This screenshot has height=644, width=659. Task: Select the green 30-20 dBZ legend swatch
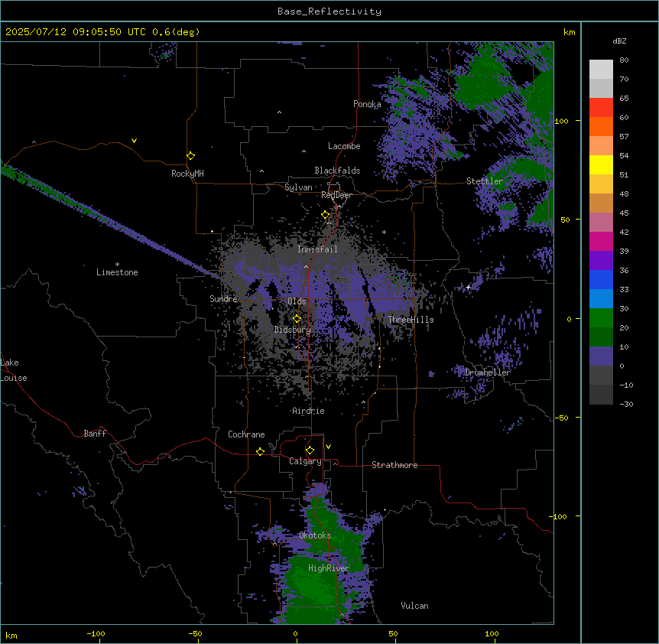coord(601,318)
